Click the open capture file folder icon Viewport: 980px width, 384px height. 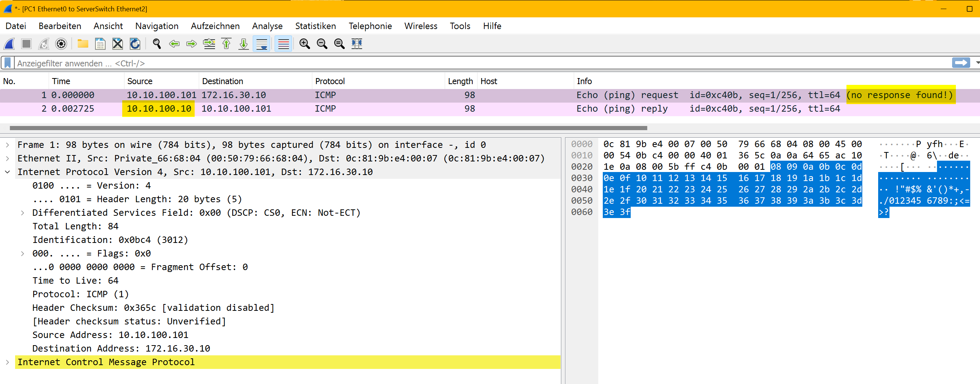83,44
